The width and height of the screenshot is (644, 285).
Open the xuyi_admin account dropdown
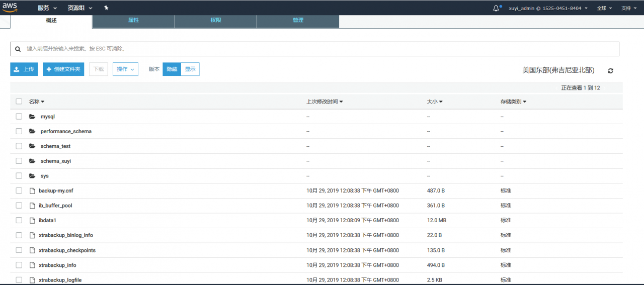point(548,8)
